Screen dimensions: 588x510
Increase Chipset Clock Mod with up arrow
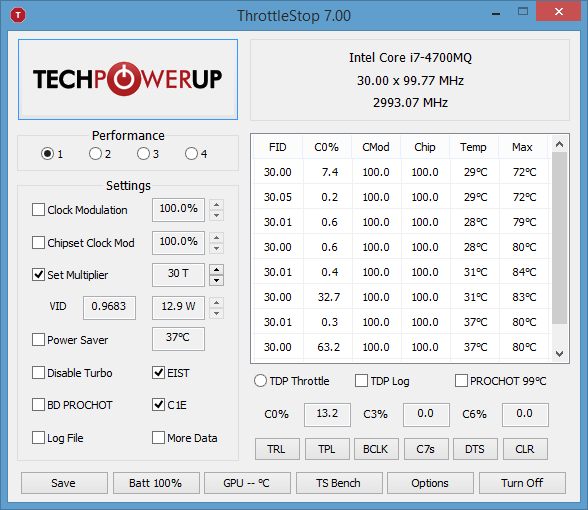(216, 237)
